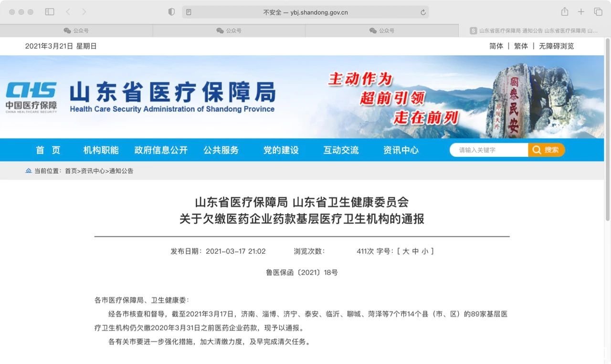Image resolution: width=611 pixels, height=364 pixels.
Task: Select the first 公众号 tab
Action: tap(76, 31)
